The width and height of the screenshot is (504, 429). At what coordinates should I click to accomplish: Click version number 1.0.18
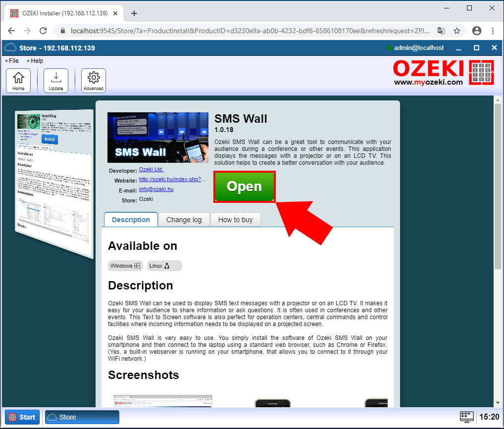click(x=224, y=130)
